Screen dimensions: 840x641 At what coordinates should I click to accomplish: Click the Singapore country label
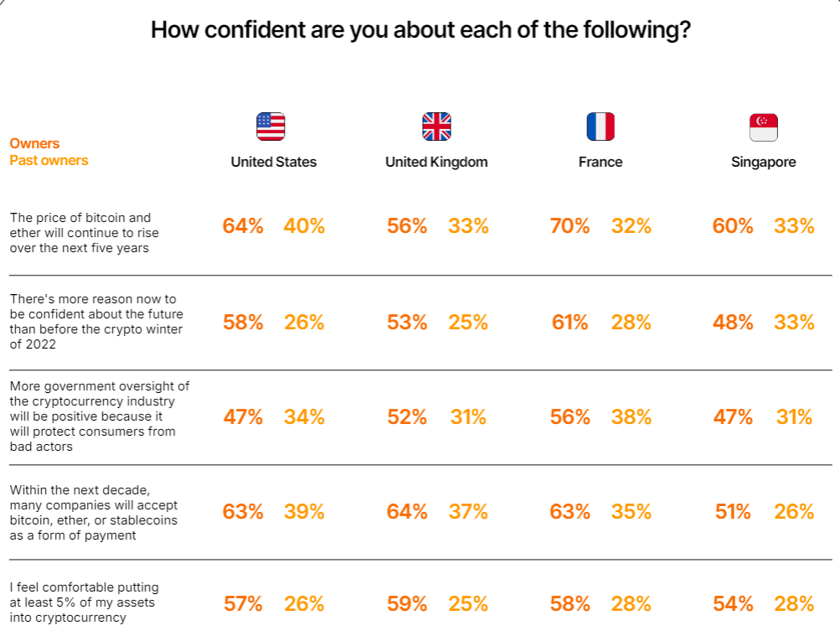[763, 162]
